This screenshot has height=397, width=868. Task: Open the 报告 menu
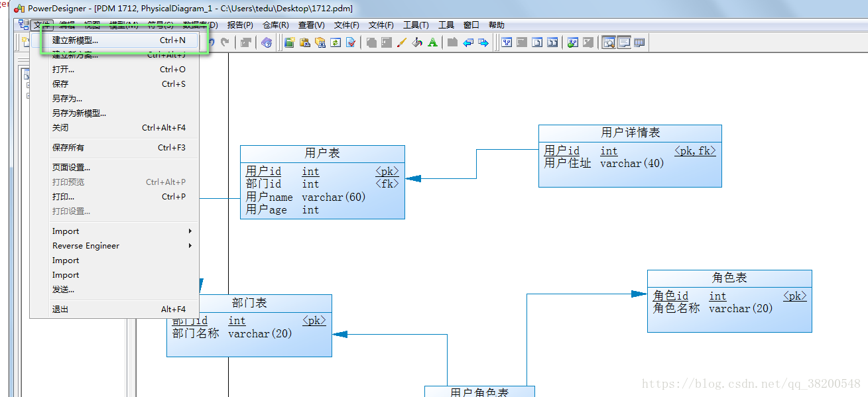click(x=239, y=25)
